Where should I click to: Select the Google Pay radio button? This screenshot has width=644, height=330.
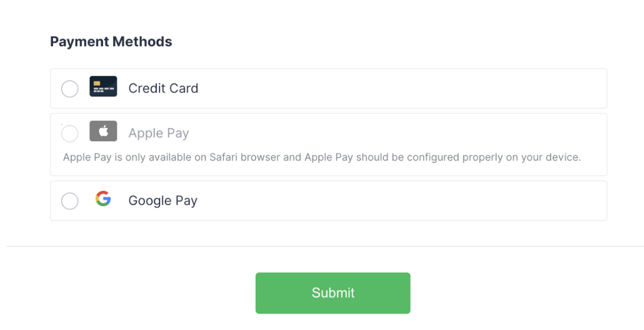[x=70, y=201]
